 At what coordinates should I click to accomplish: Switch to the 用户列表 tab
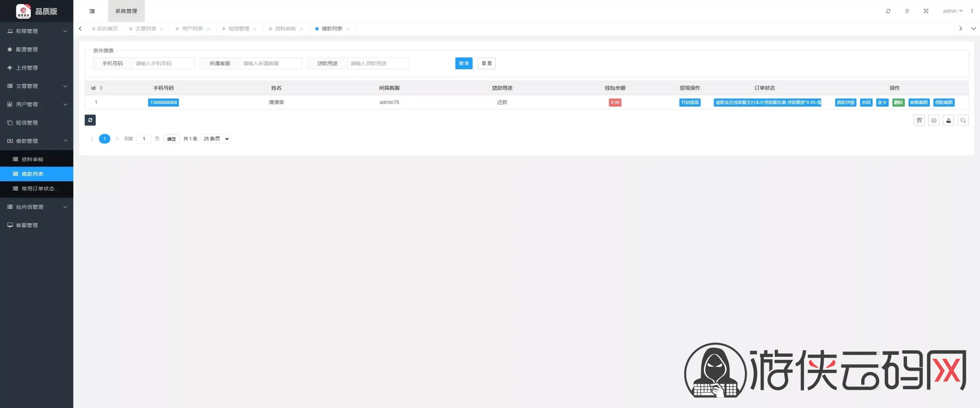[192, 29]
